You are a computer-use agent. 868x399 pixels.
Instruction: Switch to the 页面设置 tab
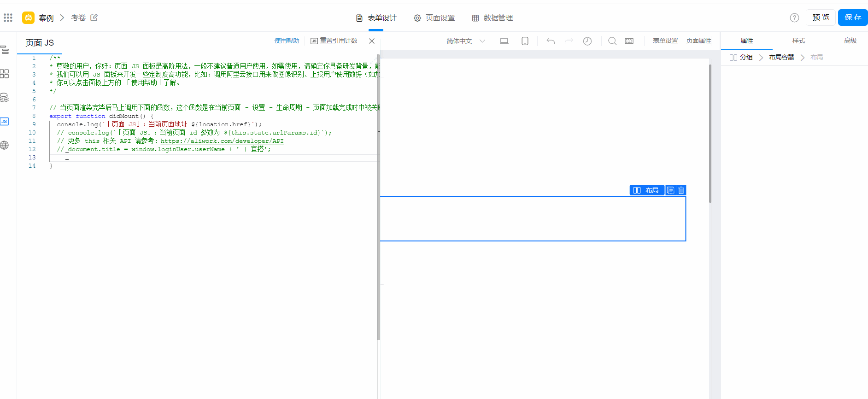(x=434, y=18)
